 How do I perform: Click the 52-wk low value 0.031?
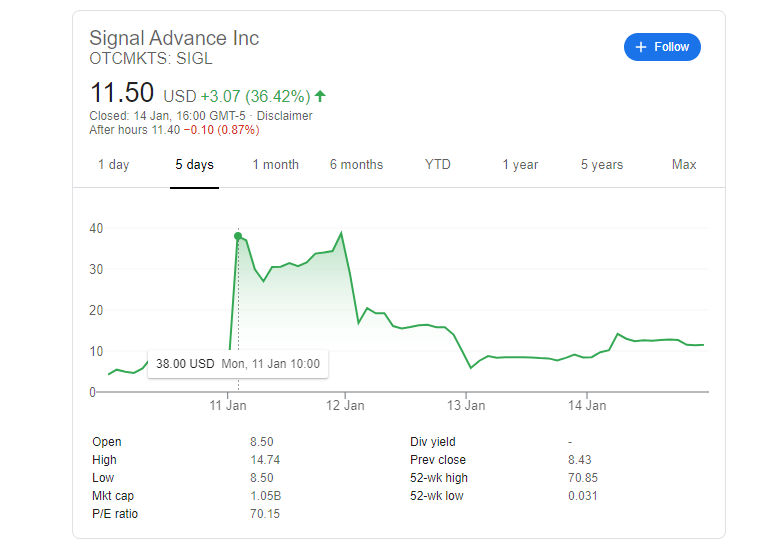click(583, 496)
